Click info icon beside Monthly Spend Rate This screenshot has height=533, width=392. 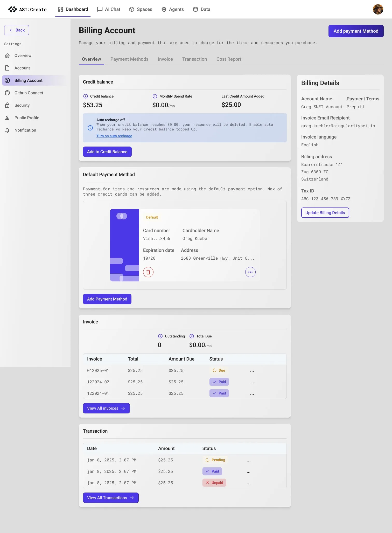pyautogui.click(x=155, y=96)
